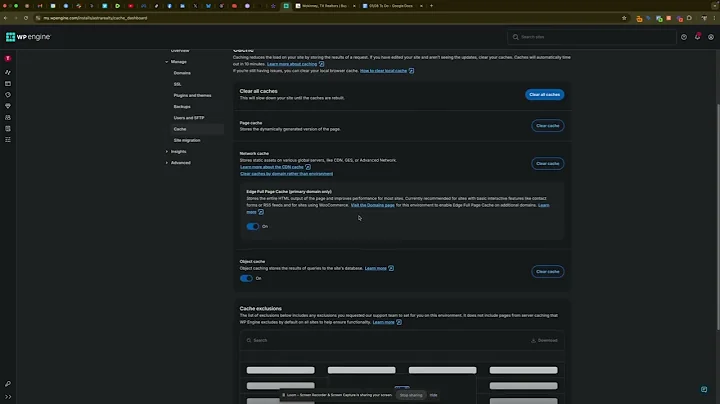Open the pulse activity icon in left rail

click(x=8, y=72)
